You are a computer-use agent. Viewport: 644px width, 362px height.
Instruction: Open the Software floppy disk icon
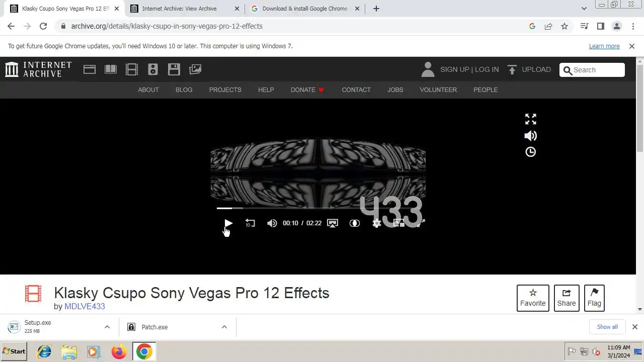[174, 69]
